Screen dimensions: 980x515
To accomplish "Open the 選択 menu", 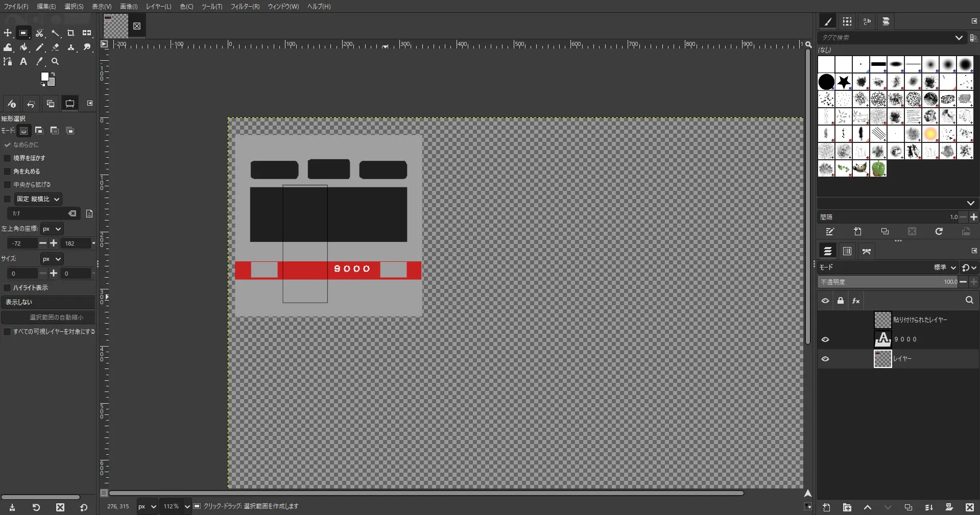I will point(74,7).
